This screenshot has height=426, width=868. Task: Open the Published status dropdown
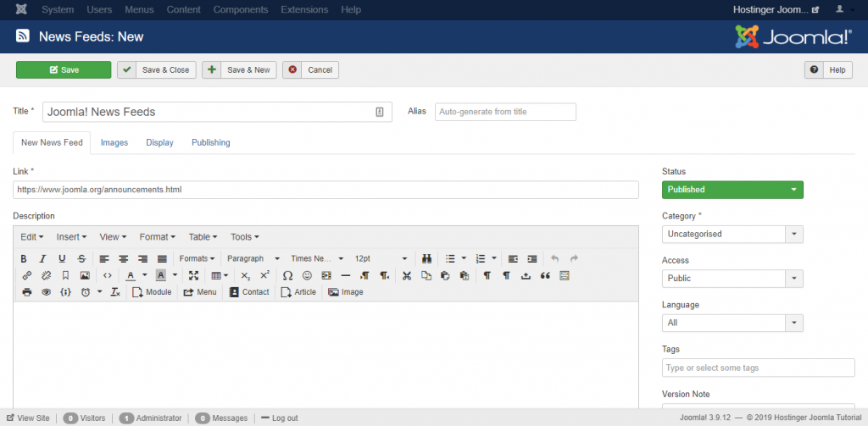click(732, 190)
